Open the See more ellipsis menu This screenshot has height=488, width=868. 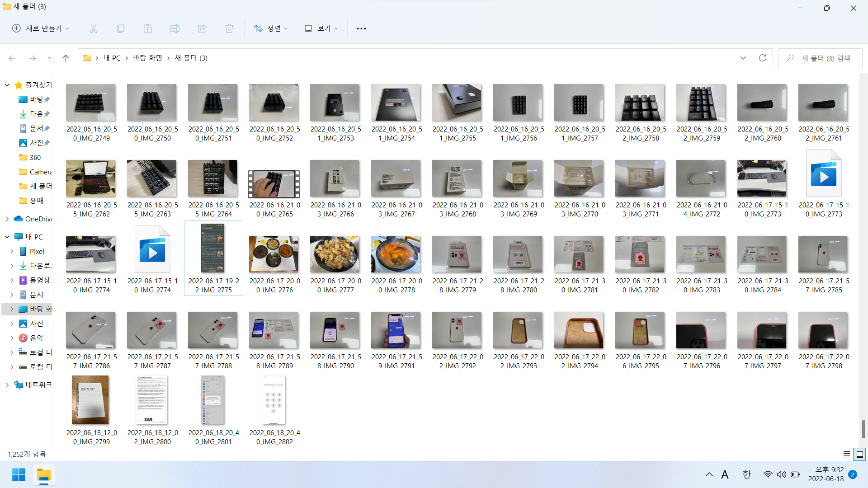(x=361, y=28)
